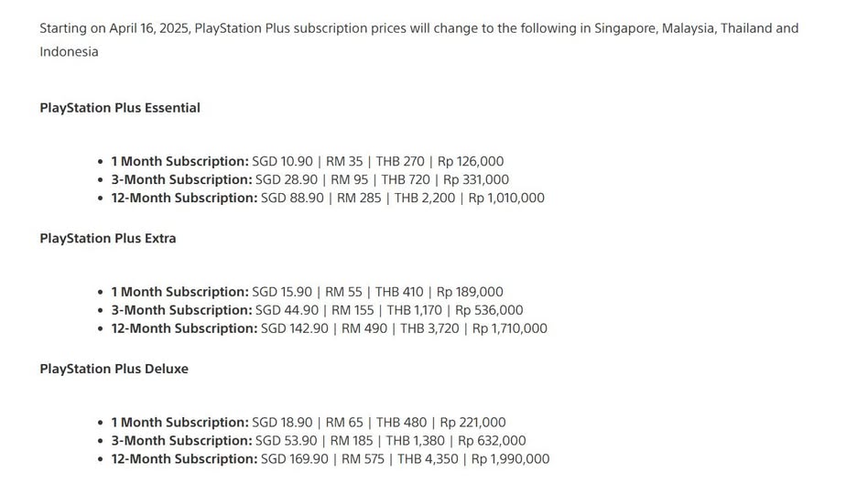This screenshot has width=868, height=494.
Task: Click the PlayStation Plus Essential heading
Action: (120, 108)
